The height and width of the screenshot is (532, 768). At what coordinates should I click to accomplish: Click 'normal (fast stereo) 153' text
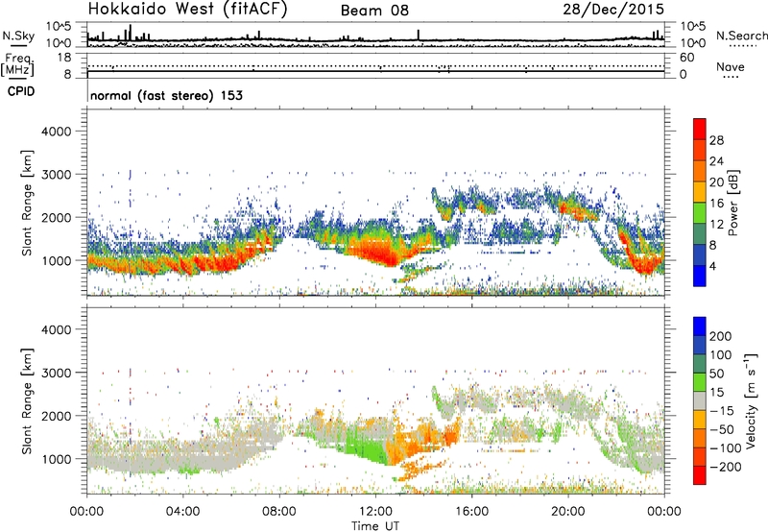(x=166, y=95)
